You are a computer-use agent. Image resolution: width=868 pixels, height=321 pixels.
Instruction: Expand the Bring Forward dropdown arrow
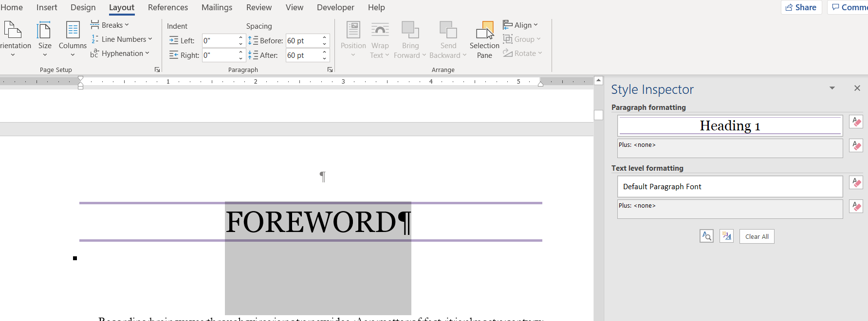click(x=424, y=55)
